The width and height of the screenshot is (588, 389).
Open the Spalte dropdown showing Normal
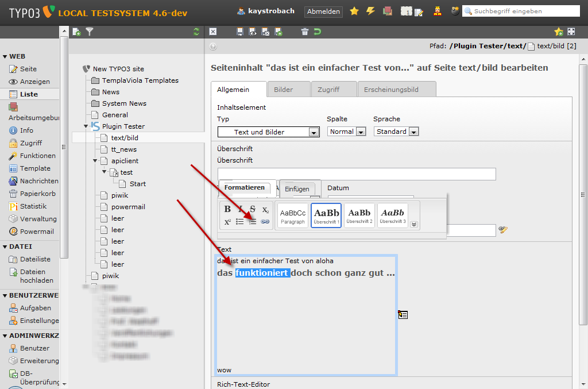347,132
